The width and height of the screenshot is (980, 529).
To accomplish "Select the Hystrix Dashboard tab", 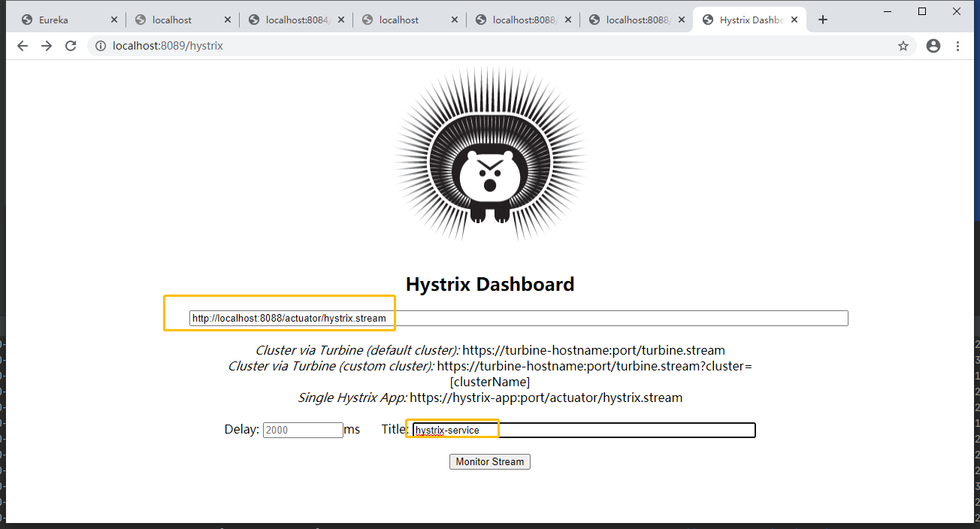I will point(749,20).
